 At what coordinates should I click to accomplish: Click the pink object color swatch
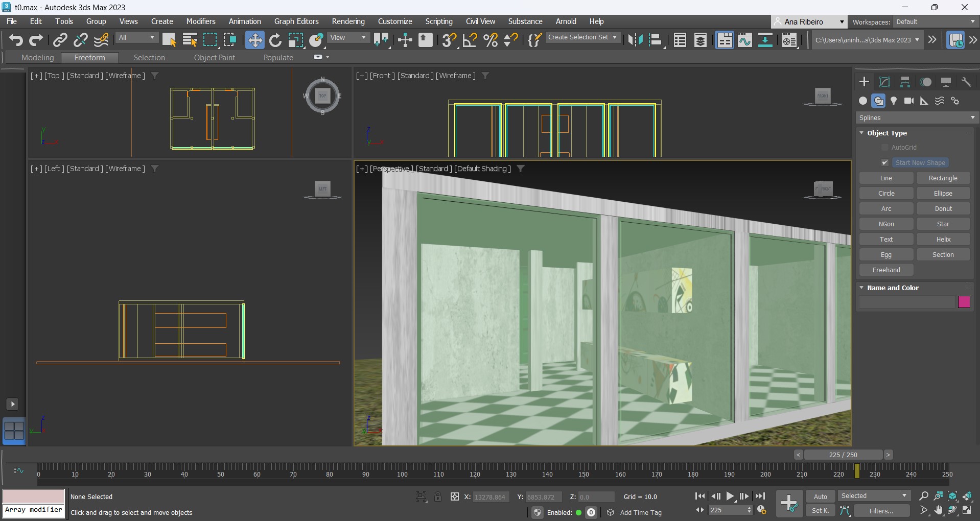(x=964, y=302)
